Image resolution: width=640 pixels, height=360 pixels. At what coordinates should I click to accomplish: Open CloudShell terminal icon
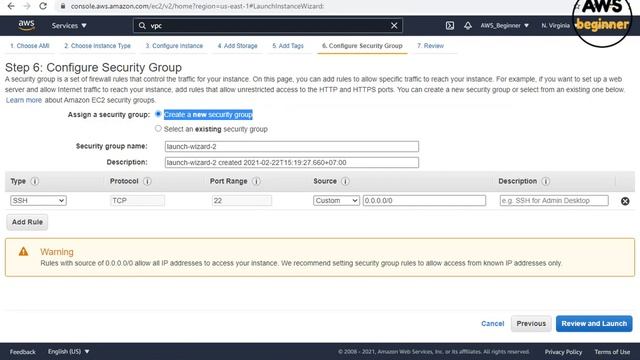click(449, 26)
